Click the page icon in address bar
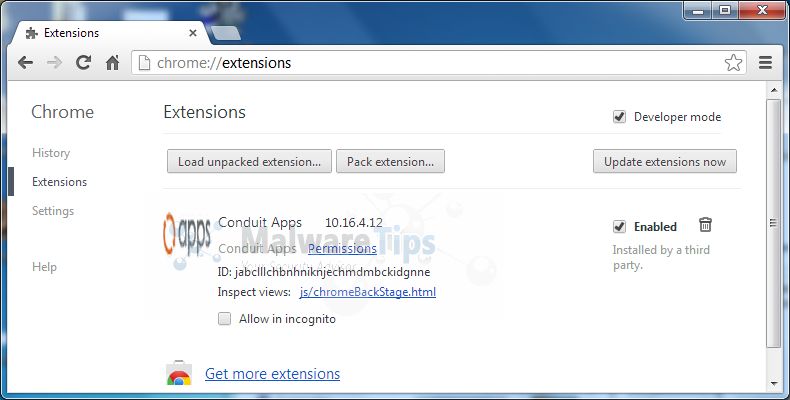The image size is (790, 400). tap(145, 63)
